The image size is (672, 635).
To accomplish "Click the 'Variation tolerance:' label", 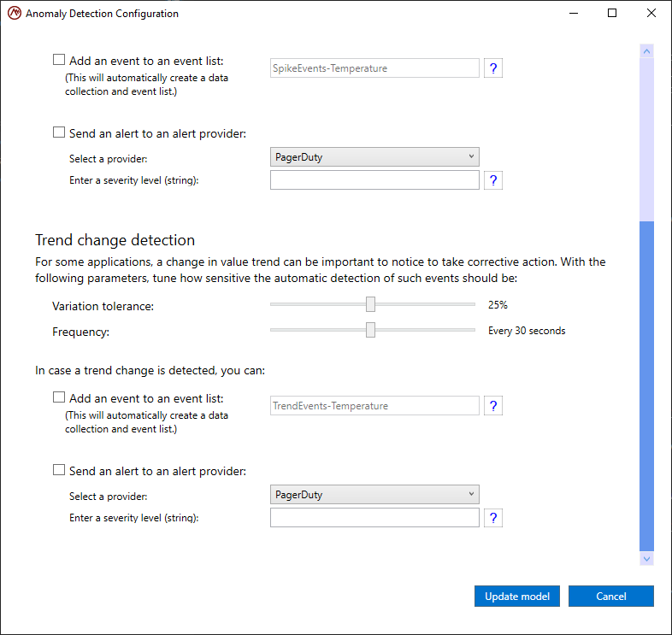I will [x=103, y=306].
